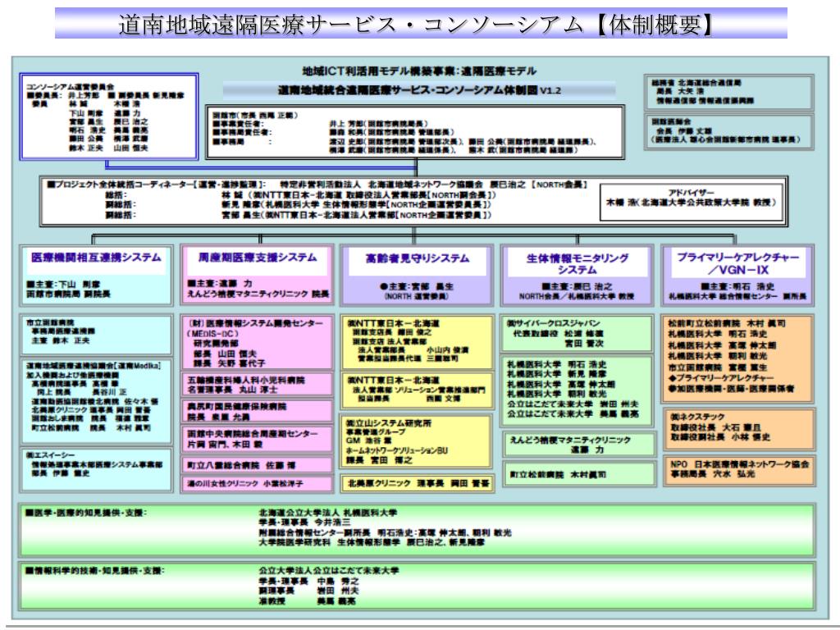
Task: Select the heading 地域ICT利活用モデル構築事業:遠隔医療モデル
Action: pos(419,71)
